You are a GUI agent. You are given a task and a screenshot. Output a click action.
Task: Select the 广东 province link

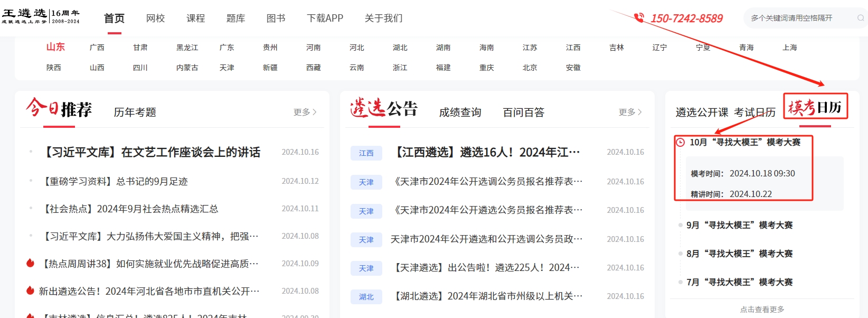(227, 48)
